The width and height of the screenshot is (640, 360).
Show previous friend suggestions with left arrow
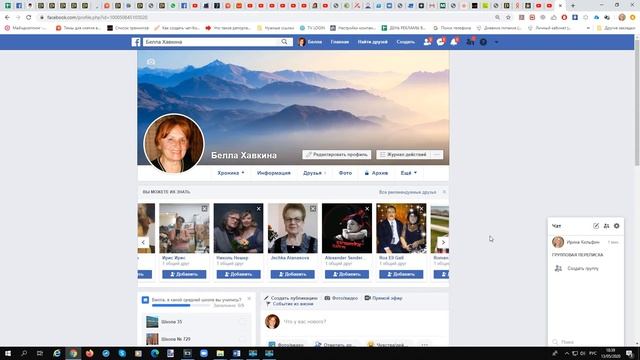143,242
